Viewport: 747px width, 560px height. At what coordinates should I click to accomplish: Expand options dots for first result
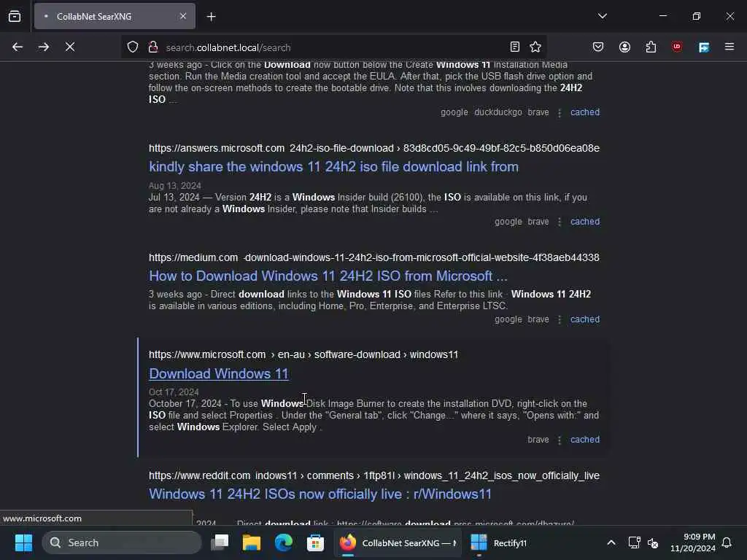click(560, 112)
